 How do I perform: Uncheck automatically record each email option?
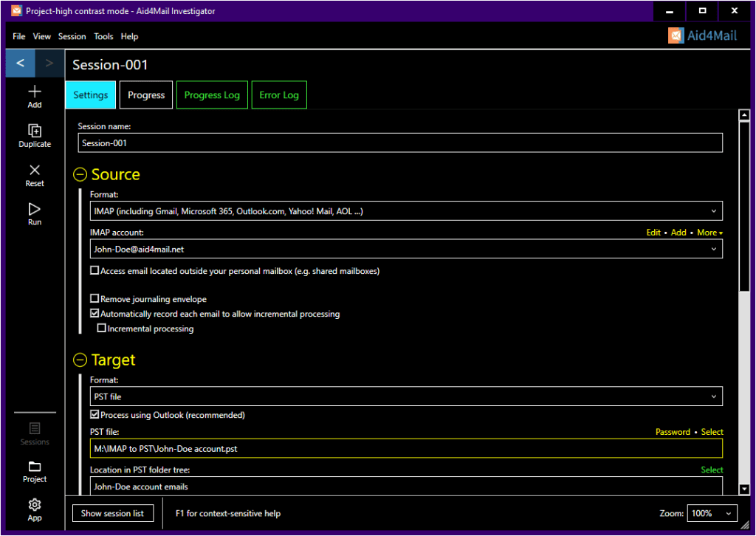(94, 313)
